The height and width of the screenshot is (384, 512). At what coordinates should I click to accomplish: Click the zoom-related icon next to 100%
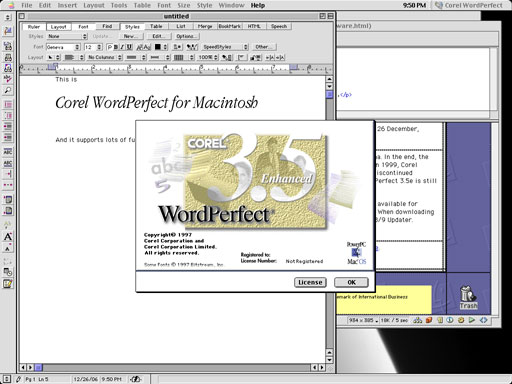[227, 57]
